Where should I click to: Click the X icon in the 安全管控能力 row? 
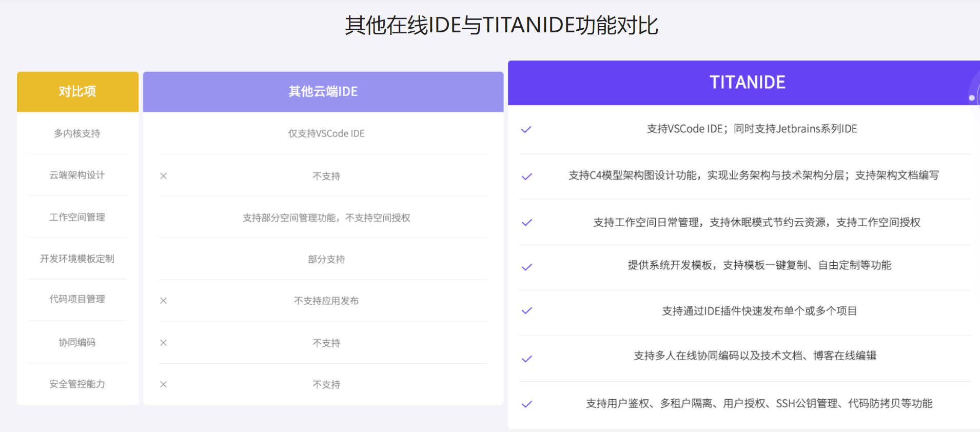coord(163,384)
